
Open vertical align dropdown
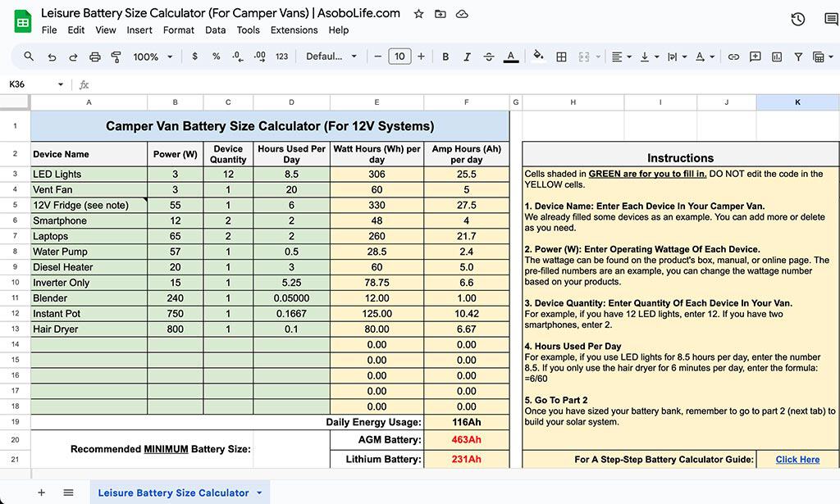pyautogui.click(x=650, y=57)
